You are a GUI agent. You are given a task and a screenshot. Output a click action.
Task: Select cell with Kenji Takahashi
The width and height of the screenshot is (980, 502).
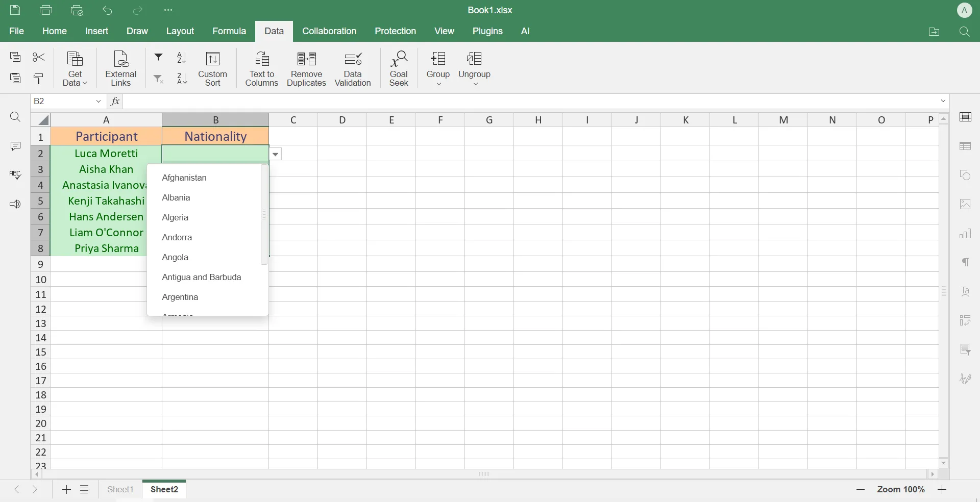pyautogui.click(x=106, y=201)
